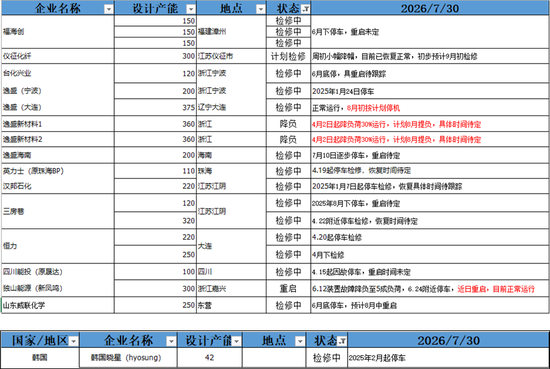This screenshot has width=550, height=369.
Task: Click the active 状态 filter icon in top table
Action: (x=306, y=9)
